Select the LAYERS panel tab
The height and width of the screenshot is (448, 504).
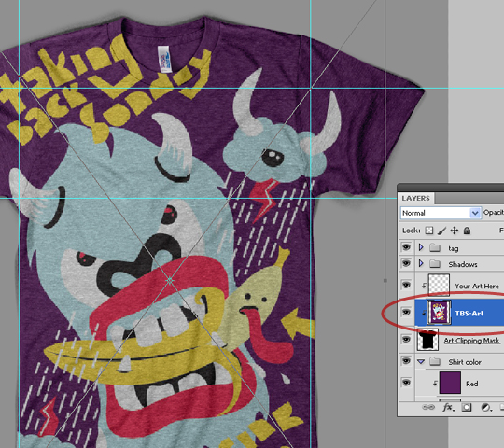coord(415,198)
